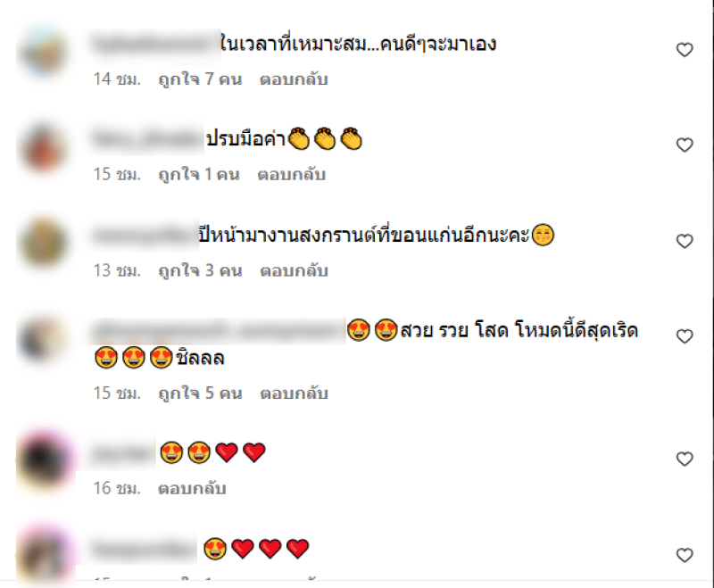Screen dimensions: 714x588
Task: Reply to the 16 ชม. emoji comment
Action: point(192,488)
